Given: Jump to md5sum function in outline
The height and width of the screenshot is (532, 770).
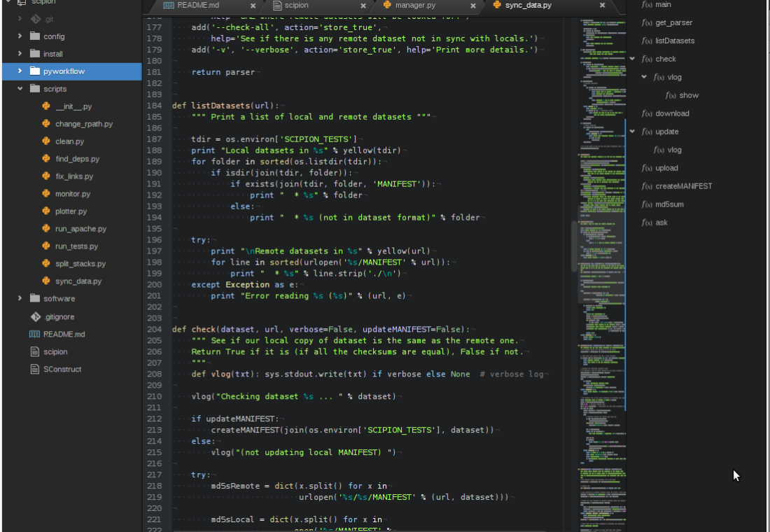Looking at the screenshot, I should coord(669,204).
